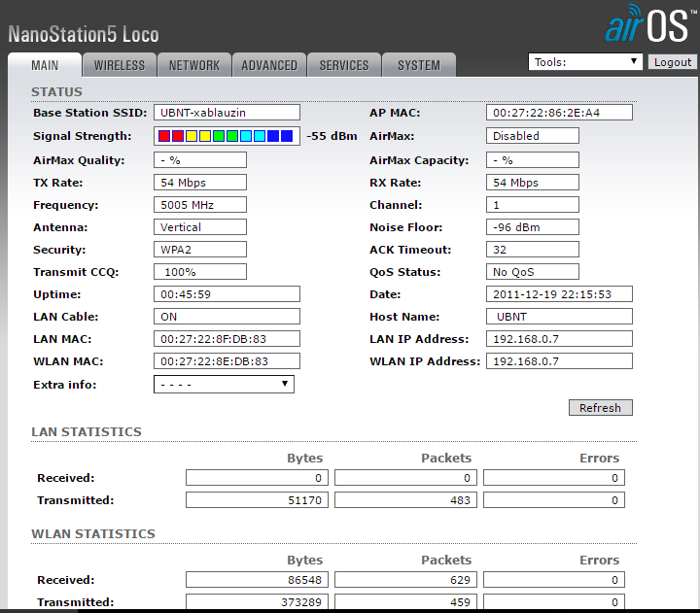Click the Channel value 1
This screenshot has height=613, width=700.
coord(533,205)
